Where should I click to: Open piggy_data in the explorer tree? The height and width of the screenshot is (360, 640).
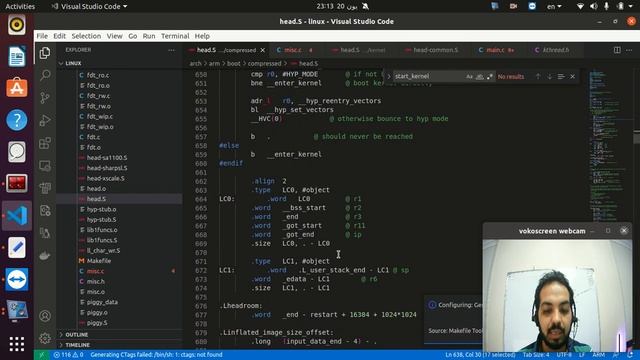[x=102, y=302]
